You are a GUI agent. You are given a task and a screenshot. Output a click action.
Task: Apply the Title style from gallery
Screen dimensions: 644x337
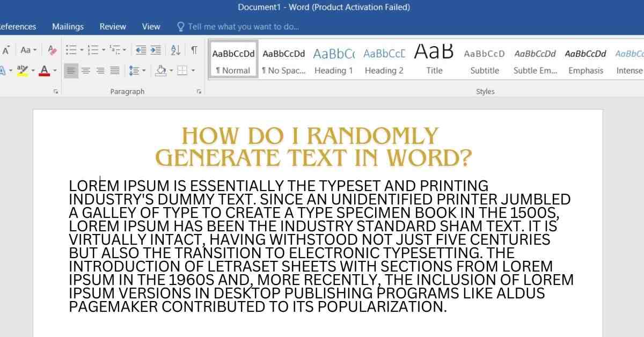click(x=434, y=61)
